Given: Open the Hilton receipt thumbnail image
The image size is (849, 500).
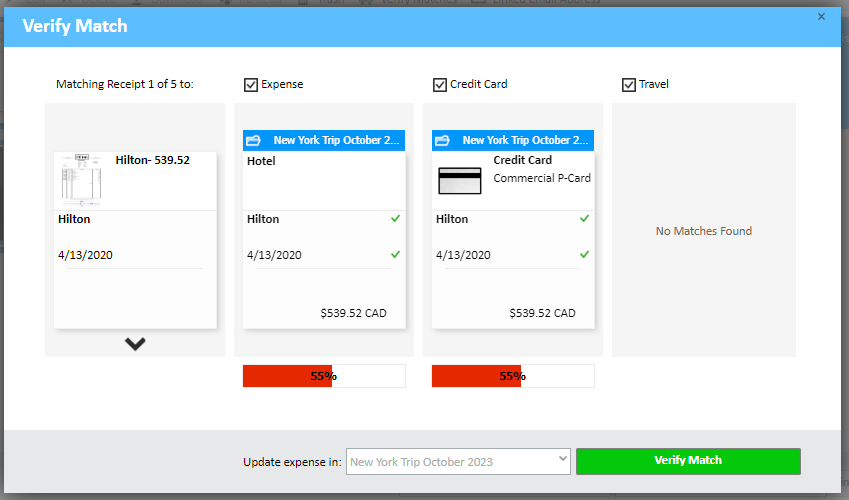Looking at the screenshot, I should (x=79, y=178).
